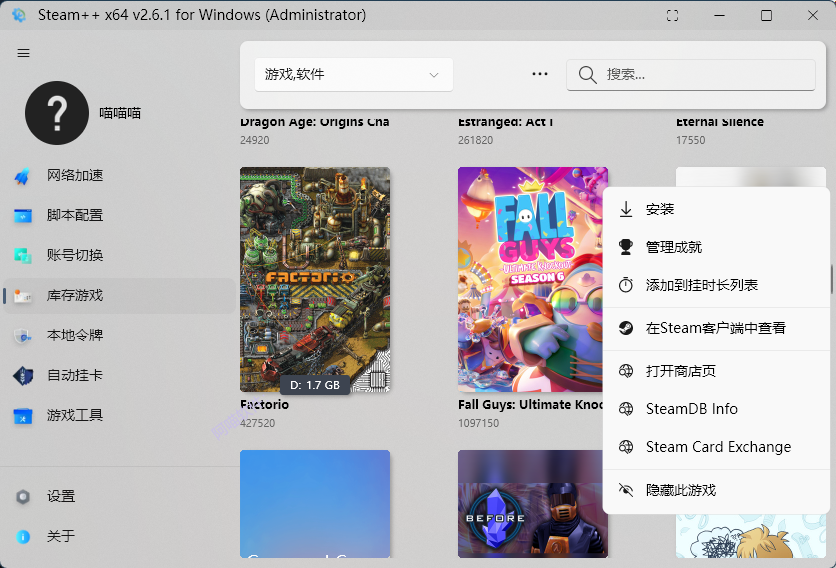Select 打开商店页 from context menu

pyautogui.click(x=716, y=371)
